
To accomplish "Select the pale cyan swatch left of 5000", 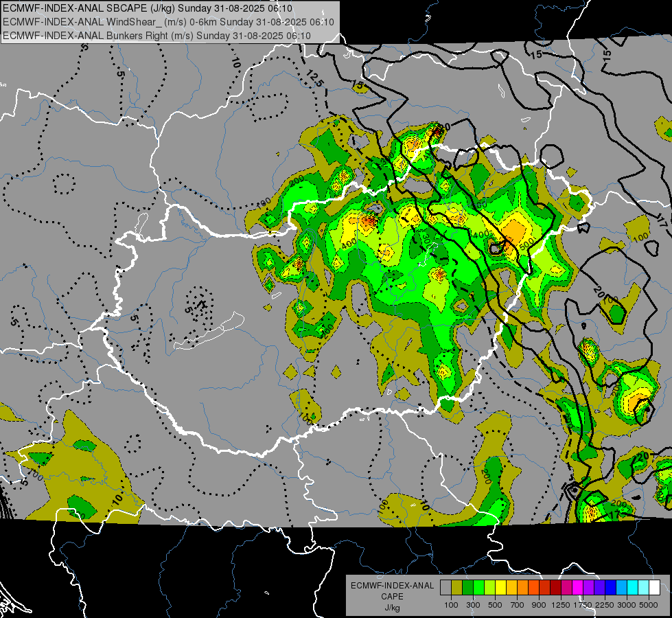I will point(644,588).
